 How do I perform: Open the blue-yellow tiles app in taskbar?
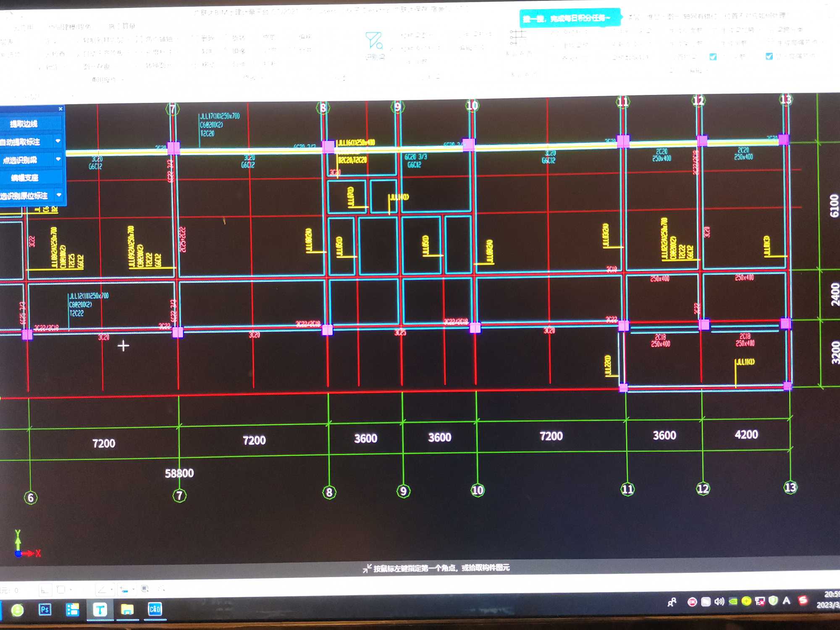(x=73, y=609)
